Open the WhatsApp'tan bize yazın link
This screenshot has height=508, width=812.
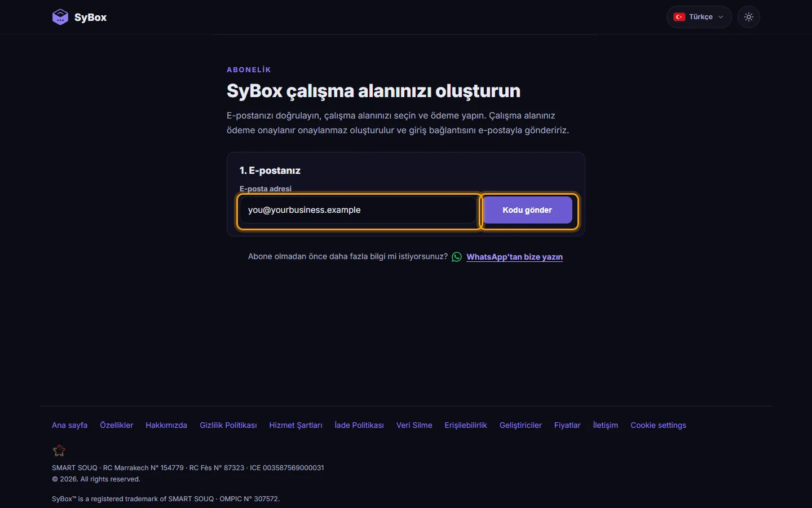[515, 257]
